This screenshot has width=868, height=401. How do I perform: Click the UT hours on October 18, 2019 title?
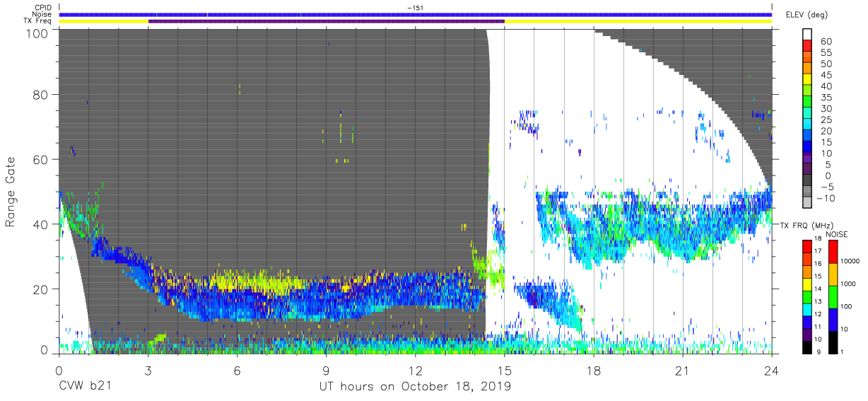(x=414, y=387)
